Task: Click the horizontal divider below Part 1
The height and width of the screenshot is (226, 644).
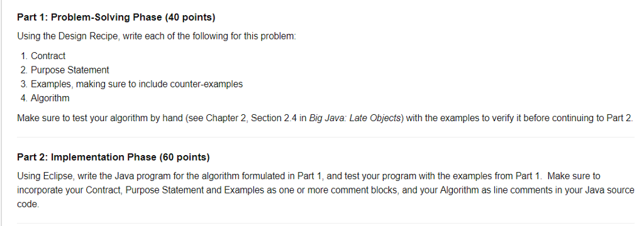Action: (x=326, y=137)
